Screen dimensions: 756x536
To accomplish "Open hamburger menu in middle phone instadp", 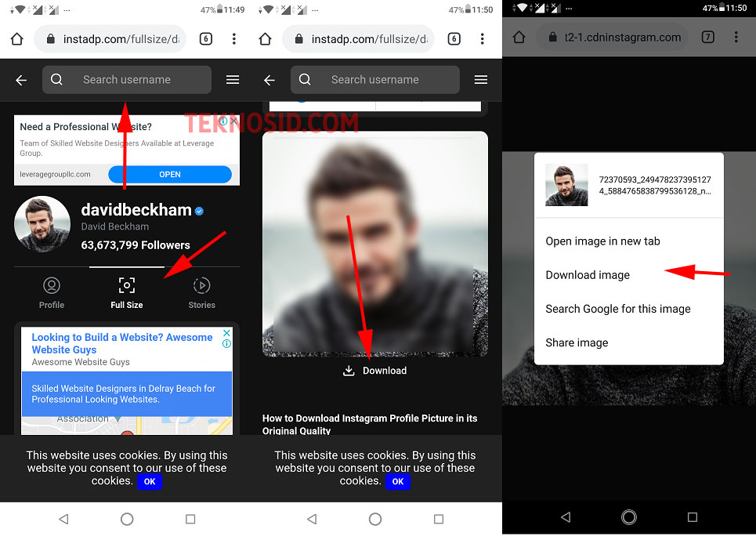I will coord(481,80).
